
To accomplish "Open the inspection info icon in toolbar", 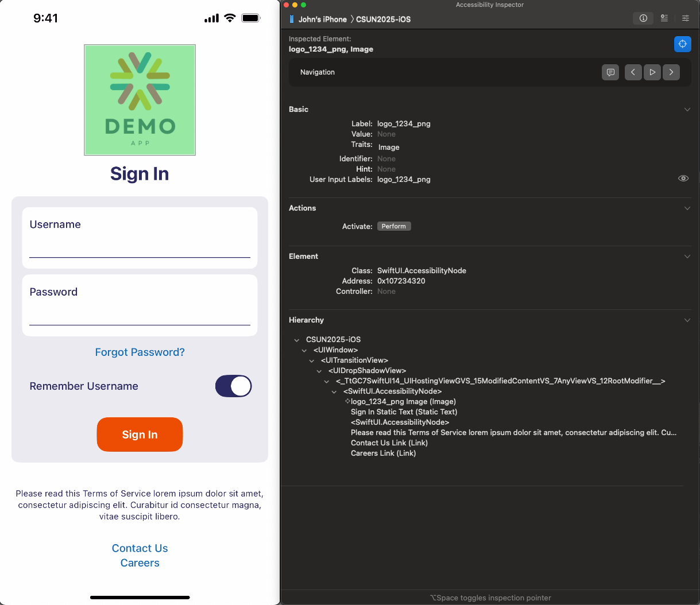I will tap(643, 18).
